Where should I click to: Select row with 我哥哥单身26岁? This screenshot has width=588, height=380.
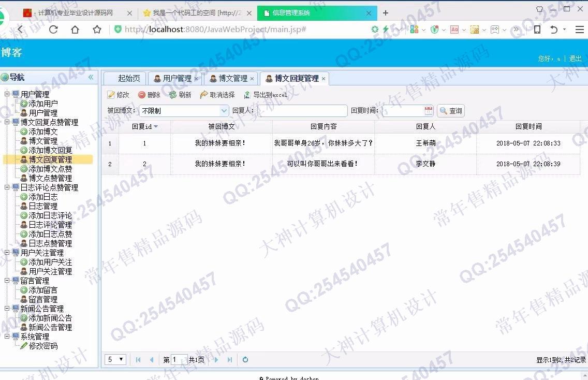click(x=341, y=143)
